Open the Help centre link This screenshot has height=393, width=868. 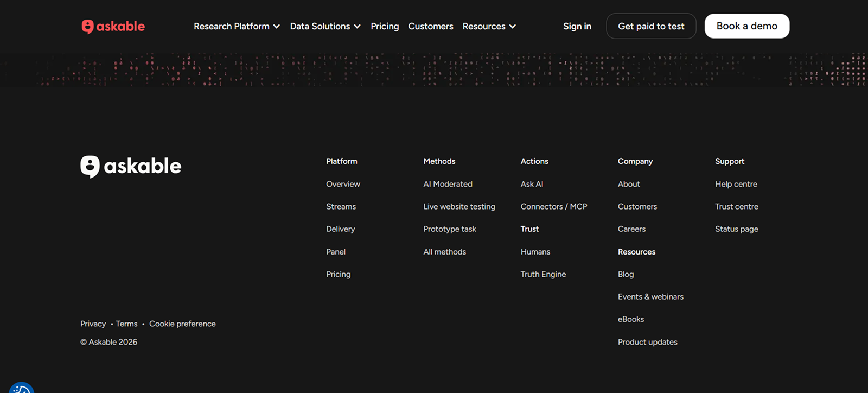(x=736, y=184)
